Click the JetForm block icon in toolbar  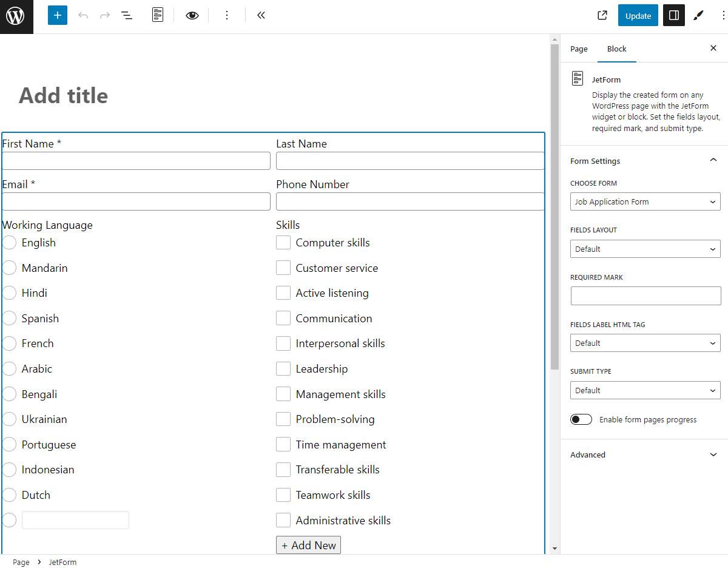pos(158,16)
